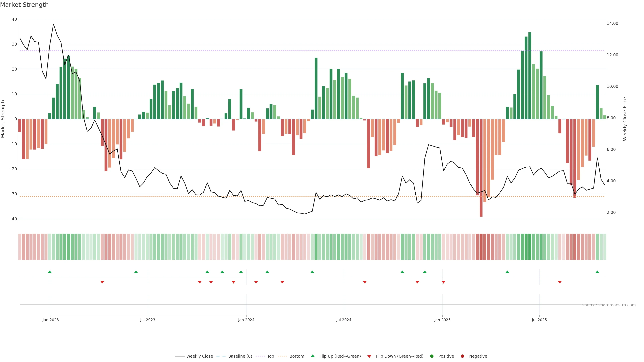Click the red Negative legend dot
The width and height of the screenshot is (644, 362).
[x=462, y=356]
